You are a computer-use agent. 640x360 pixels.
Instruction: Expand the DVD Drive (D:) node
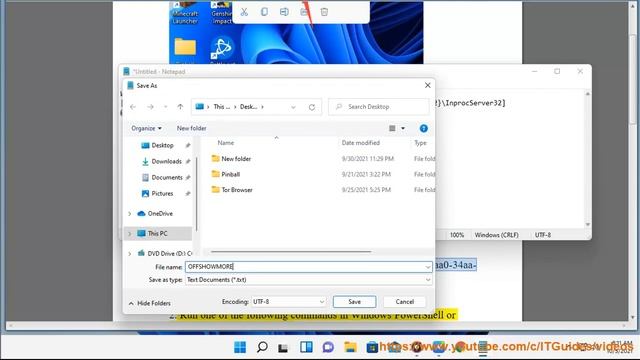pyautogui.click(x=130, y=253)
